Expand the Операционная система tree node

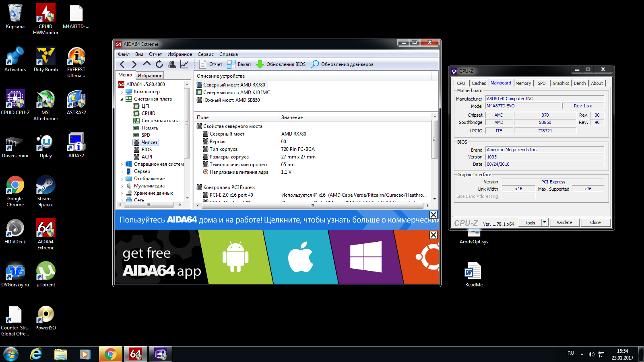click(x=122, y=164)
